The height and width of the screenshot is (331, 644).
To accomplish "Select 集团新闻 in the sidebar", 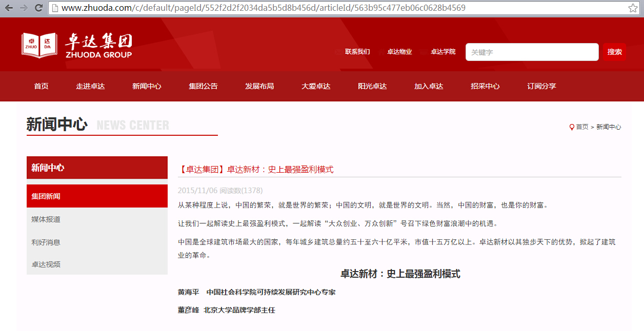I will tap(97, 196).
